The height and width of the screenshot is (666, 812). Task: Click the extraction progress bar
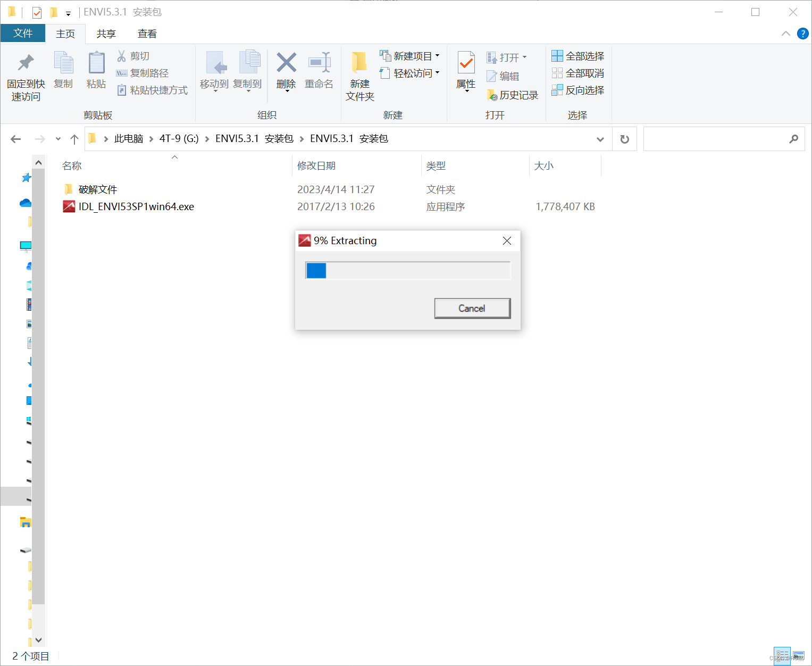click(408, 270)
